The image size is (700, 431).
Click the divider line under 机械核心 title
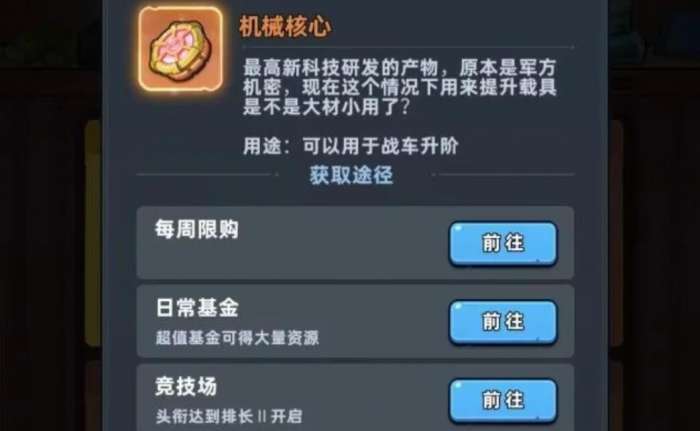click(407, 46)
